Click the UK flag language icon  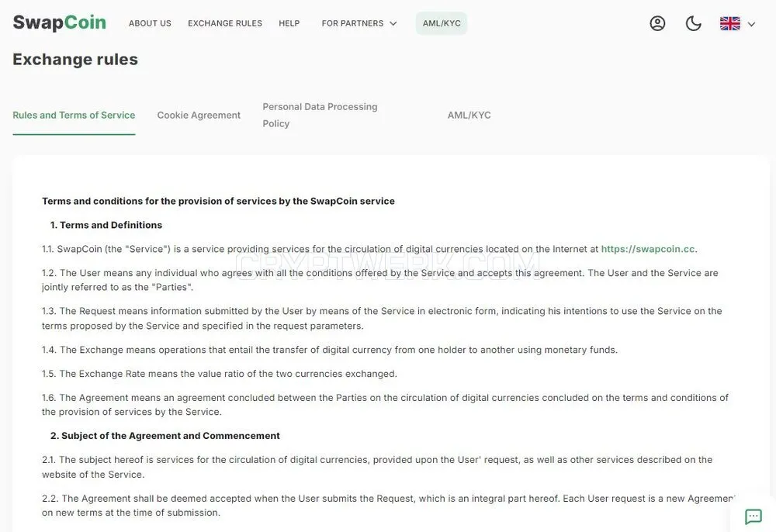(x=730, y=23)
